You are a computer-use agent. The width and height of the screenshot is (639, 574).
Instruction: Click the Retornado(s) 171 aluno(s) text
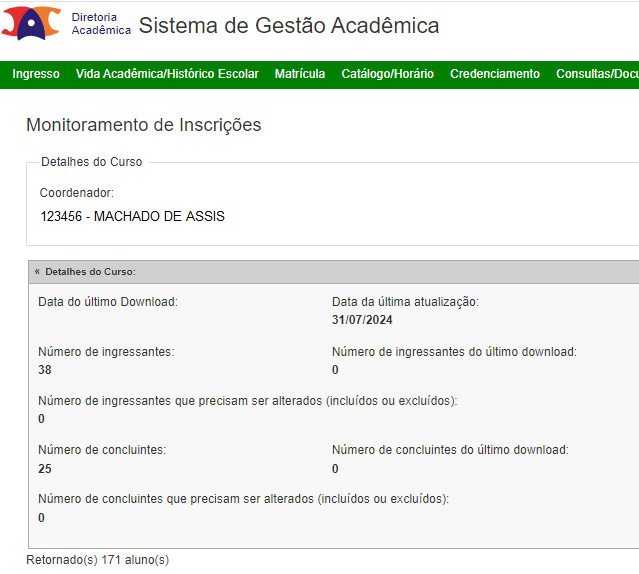click(x=97, y=560)
